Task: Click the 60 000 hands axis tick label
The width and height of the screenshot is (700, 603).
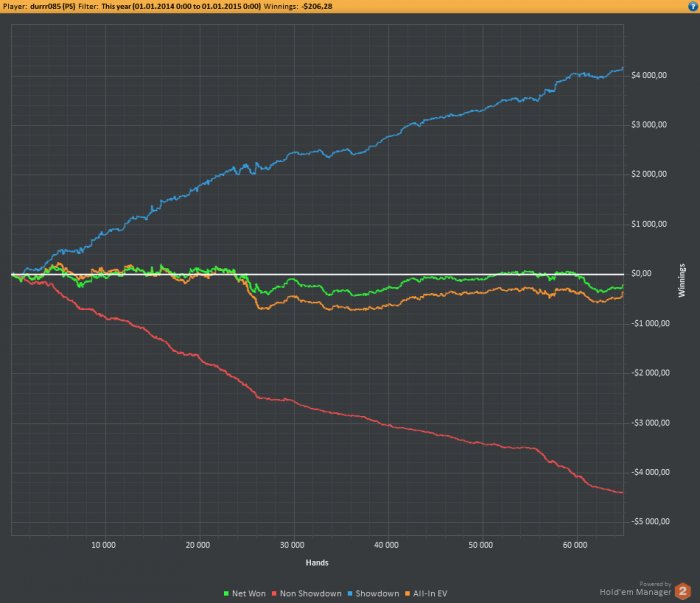Action: click(x=575, y=545)
